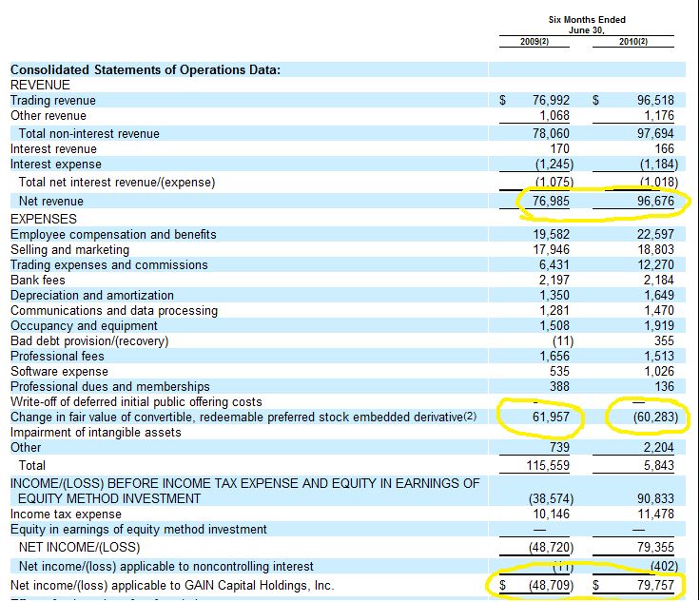The image size is (700, 602).
Task: Select the 'Trading revenue' row label
Action: pos(53,101)
